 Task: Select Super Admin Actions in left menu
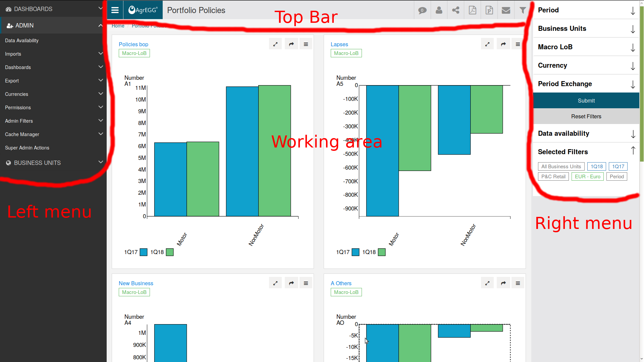[27, 147]
